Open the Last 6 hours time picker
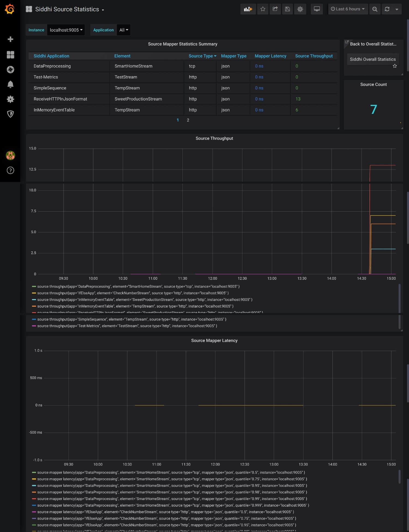 [348, 9]
